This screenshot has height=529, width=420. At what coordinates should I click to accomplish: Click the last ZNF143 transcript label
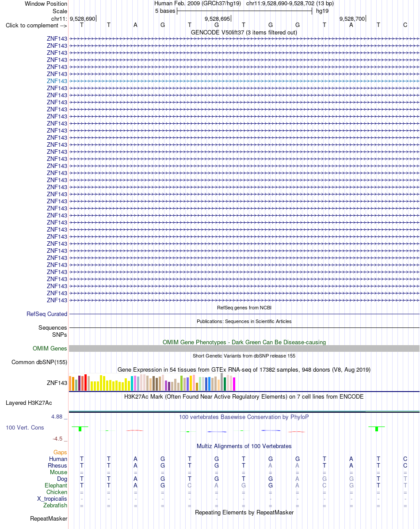pos(57,300)
